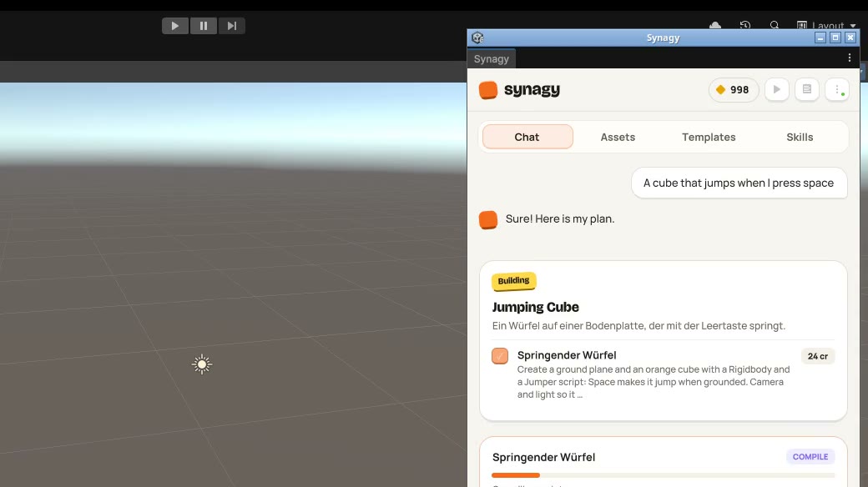868x487 pixels.
Task: Select the directional light gizmo in Scene
Action: (x=202, y=364)
